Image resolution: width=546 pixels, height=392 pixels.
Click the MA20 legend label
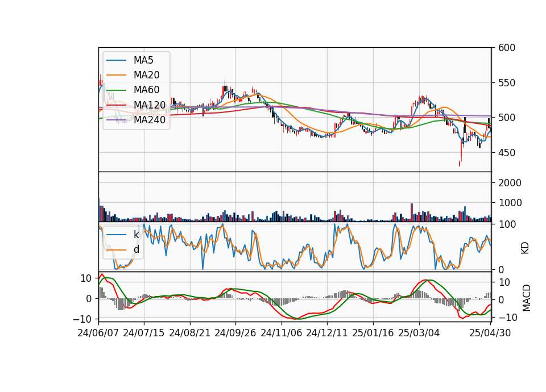click(x=146, y=75)
